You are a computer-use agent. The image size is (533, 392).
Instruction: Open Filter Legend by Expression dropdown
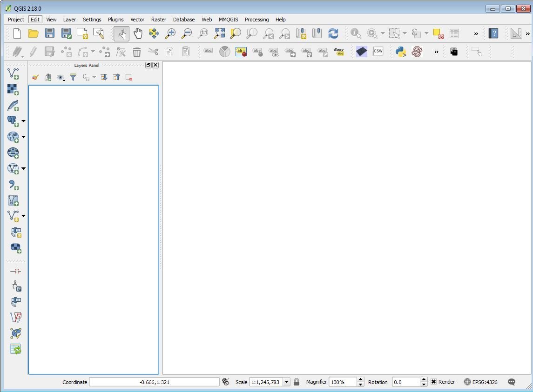tap(94, 77)
